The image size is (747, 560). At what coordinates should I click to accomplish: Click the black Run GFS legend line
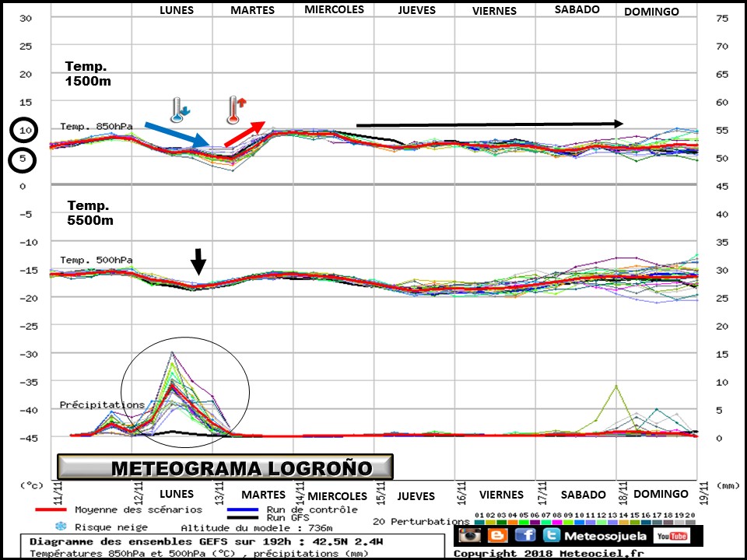click(243, 517)
